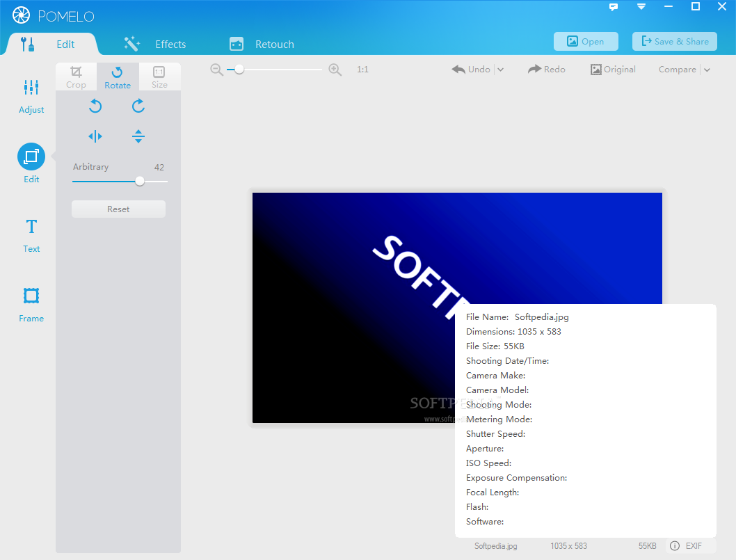Switch to the Crop sub-tab
Image resolution: width=736 pixels, height=560 pixels.
[x=76, y=77]
